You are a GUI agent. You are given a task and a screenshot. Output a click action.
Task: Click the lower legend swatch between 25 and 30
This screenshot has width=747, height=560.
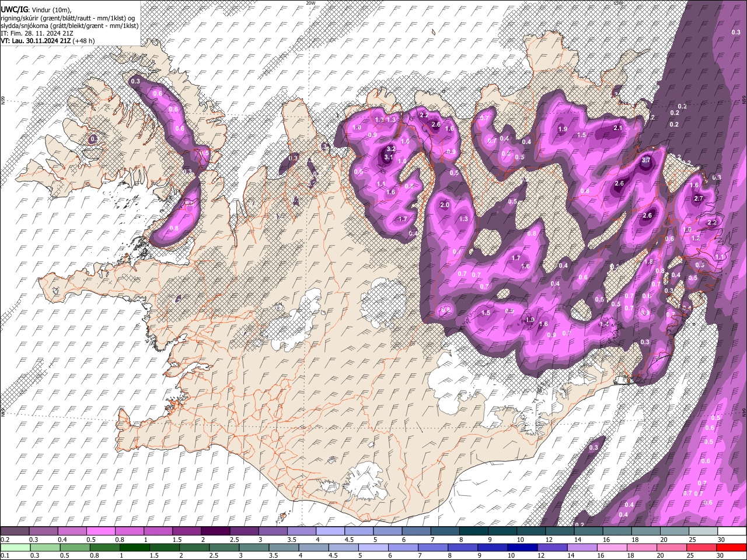702,548
